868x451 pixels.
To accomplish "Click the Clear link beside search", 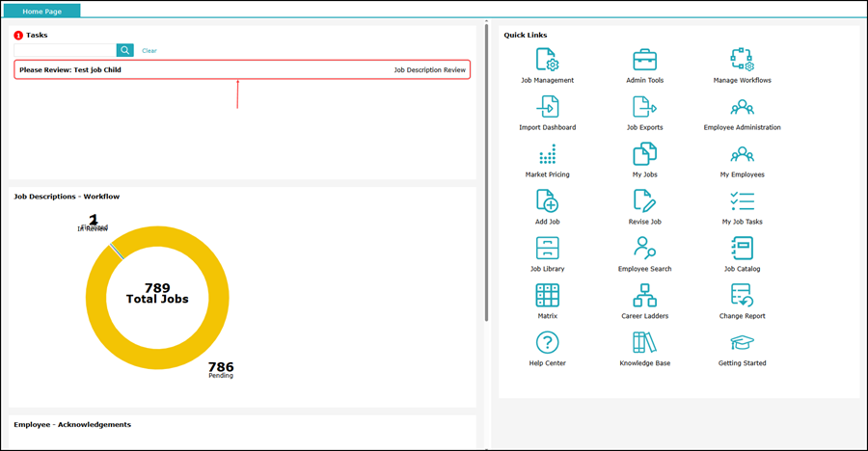I will (149, 50).
